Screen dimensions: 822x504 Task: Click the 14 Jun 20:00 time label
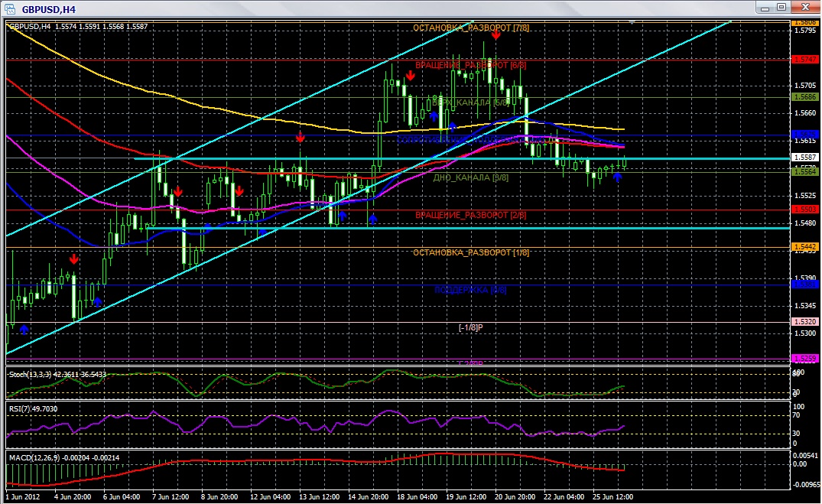pos(369,496)
